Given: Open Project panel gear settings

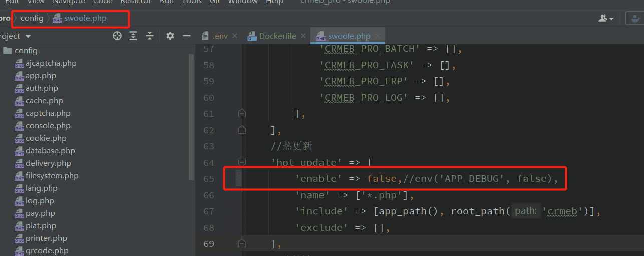Looking at the screenshot, I should click(x=170, y=36).
